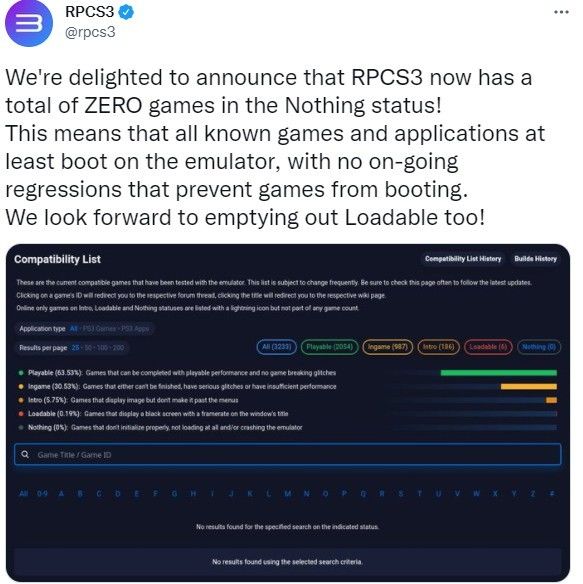This screenshot has width=583, height=584.
Task: Open Compatibility List History tab
Action: pos(463,258)
